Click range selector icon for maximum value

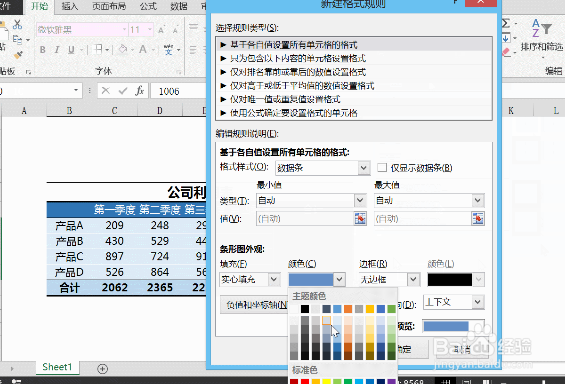point(478,218)
